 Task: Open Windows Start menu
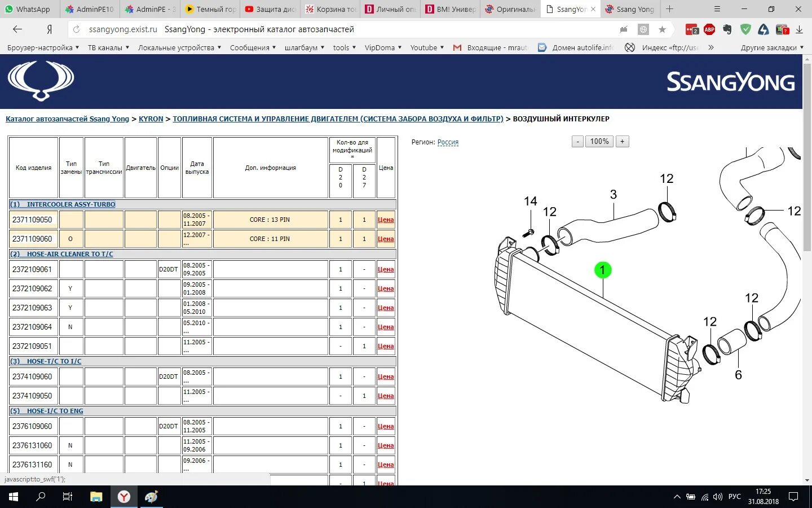14,497
